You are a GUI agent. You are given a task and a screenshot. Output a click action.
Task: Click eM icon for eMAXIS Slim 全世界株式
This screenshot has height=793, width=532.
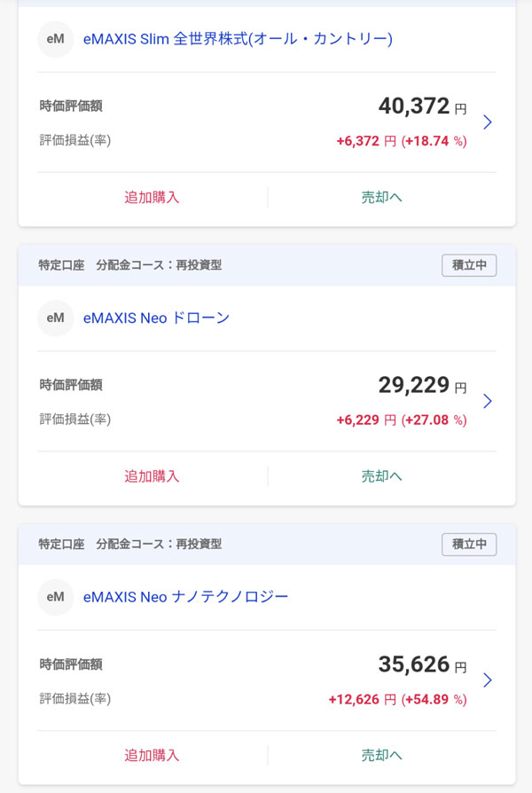tap(56, 39)
